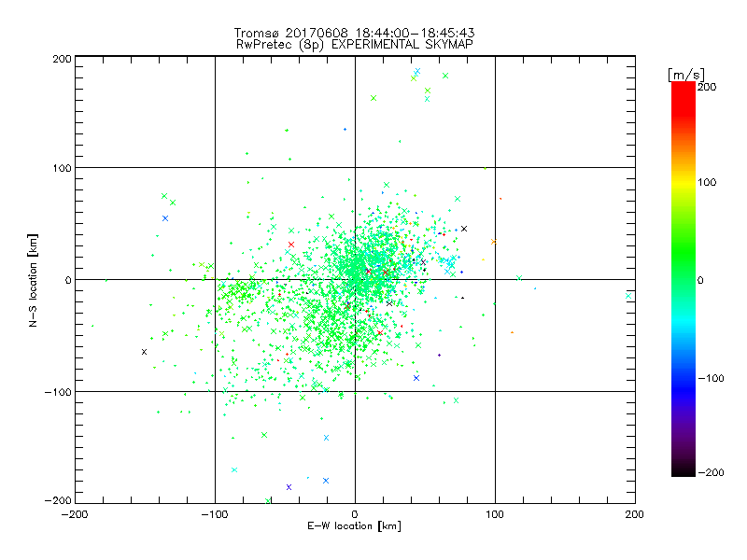The height and width of the screenshot is (560, 747).
Task: Click the x-axis tick label '-100'
Action: (215, 514)
